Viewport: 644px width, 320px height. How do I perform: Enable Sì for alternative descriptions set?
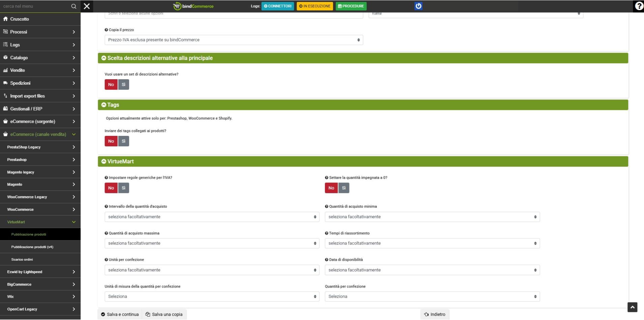[123, 85]
